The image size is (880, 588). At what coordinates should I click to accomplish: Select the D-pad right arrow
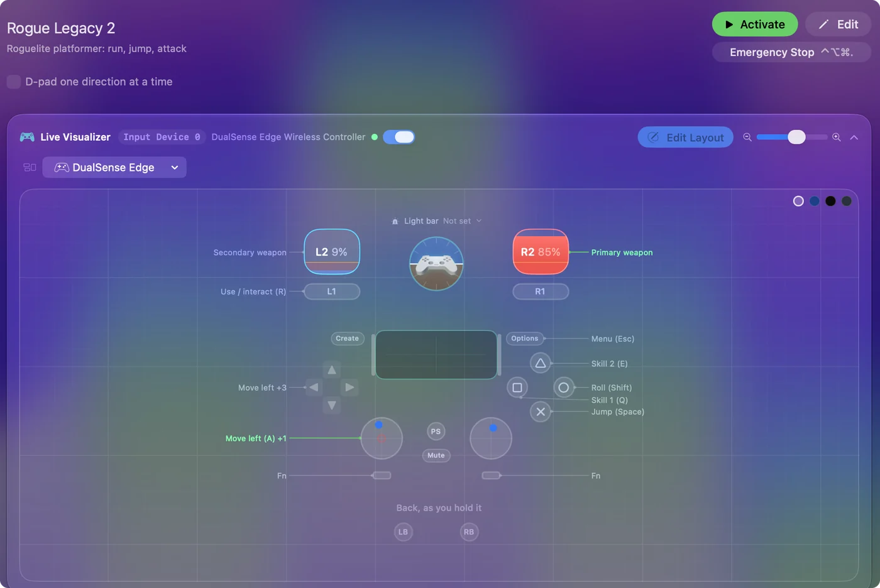[349, 387]
